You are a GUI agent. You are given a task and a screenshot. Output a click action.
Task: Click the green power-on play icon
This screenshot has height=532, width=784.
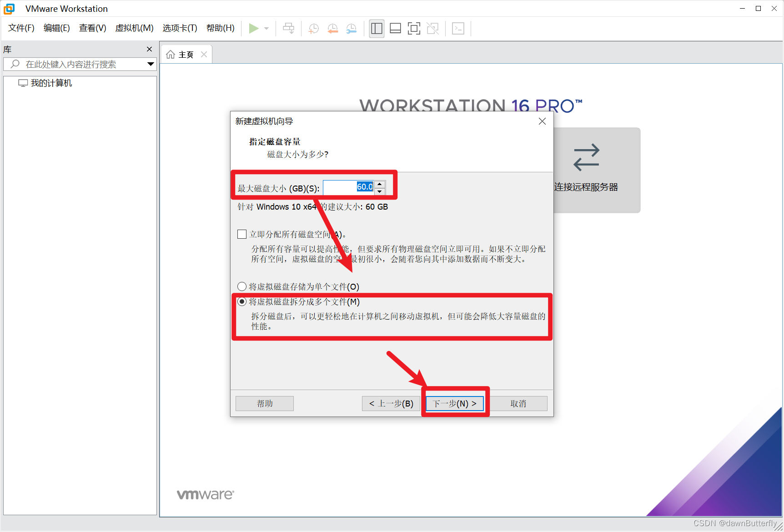point(254,28)
